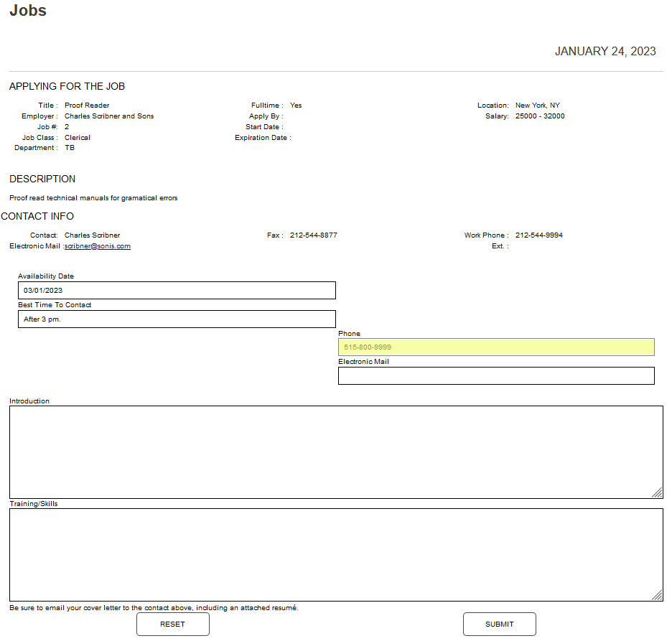Image resolution: width=672 pixels, height=641 pixels.
Task: Click the salary range 25000 - 32000 text
Action: (x=539, y=116)
